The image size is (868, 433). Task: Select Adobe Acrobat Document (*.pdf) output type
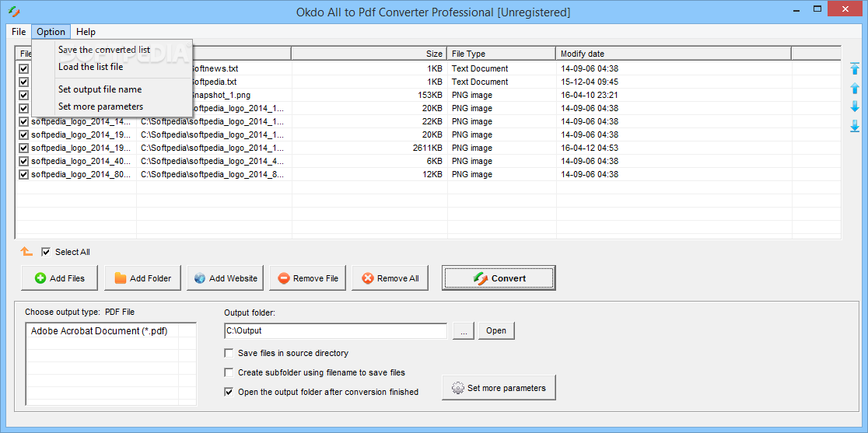pos(99,330)
